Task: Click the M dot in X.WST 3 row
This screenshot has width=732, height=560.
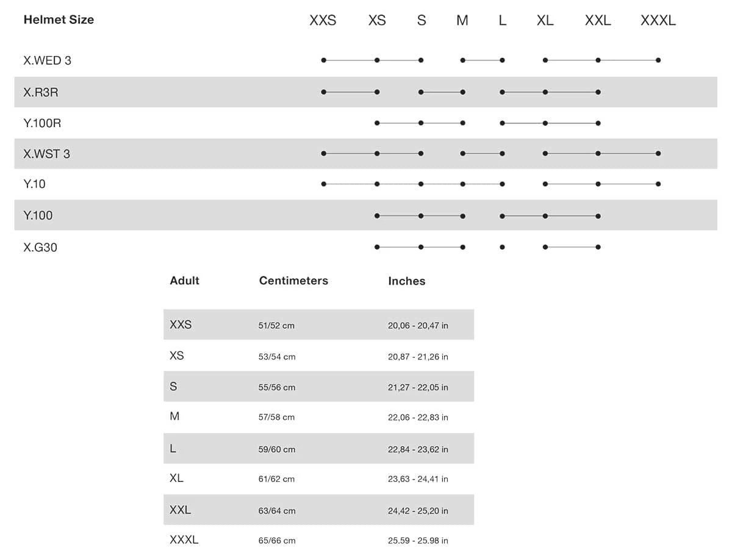Action: [x=463, y=154]
